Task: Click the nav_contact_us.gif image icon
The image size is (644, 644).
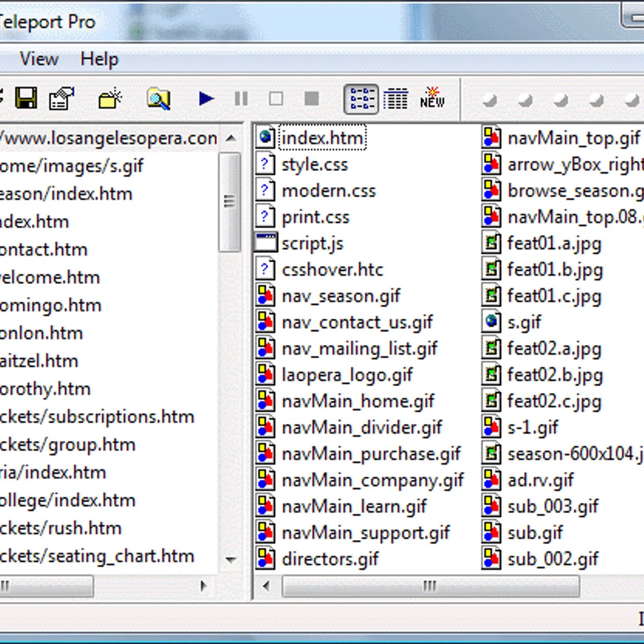Action: pyautogui.click(x=265, y=322)
